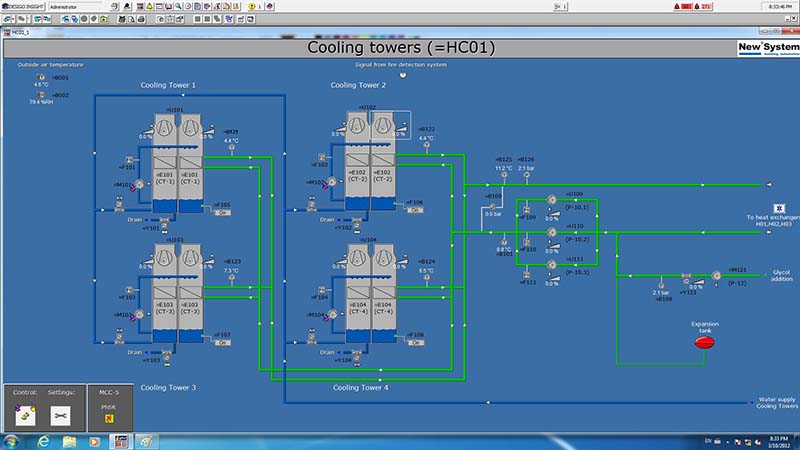Open Windows Media Player from the taskbar
800x450 pixels.
pyautogui.click(x=94, y=441)
